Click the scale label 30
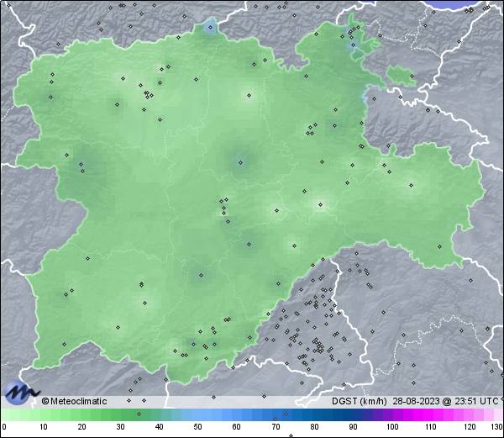Screen dimensions: 504x438 [120, 427]
